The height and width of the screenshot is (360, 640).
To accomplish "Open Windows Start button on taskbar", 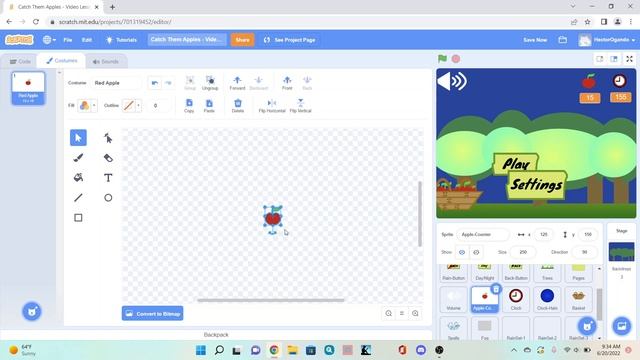I will [x=201, y=350].
